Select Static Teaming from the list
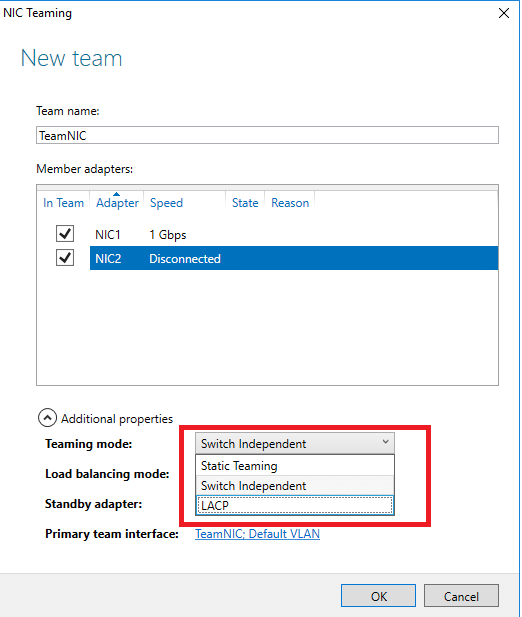The image size is (522, 617). point(295,466)
